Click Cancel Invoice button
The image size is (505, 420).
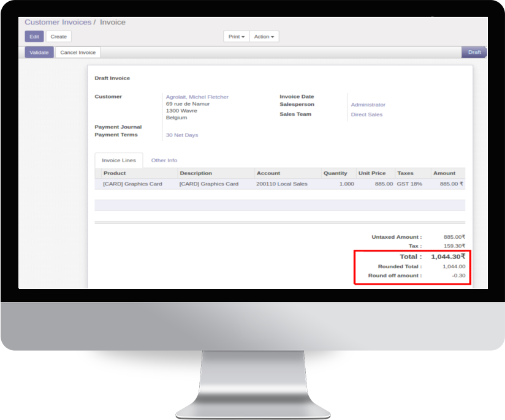pos(78,53)
